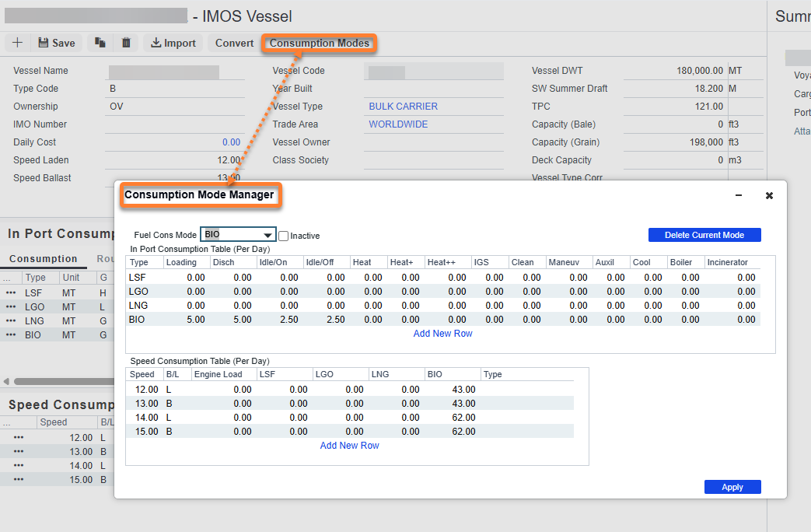The image size is (811, 532).
Task: Click the copy vessel icon
Action: (100, 43)
